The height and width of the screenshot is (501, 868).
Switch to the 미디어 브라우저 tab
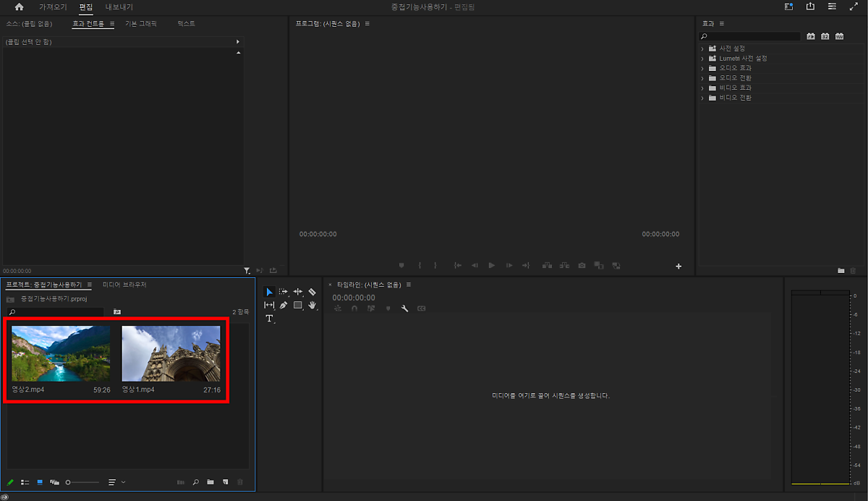[x=124, y=285]
